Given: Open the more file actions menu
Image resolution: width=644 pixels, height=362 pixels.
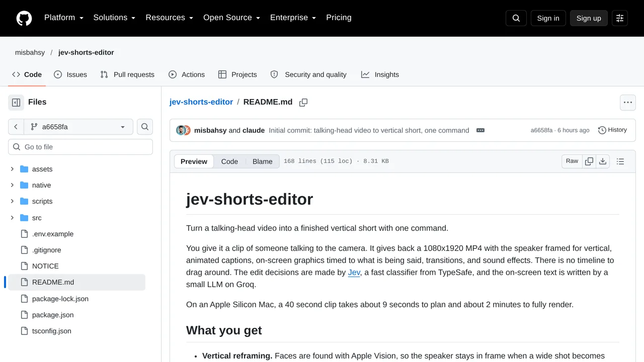Looking at the screenshot, I should (628, 103).
